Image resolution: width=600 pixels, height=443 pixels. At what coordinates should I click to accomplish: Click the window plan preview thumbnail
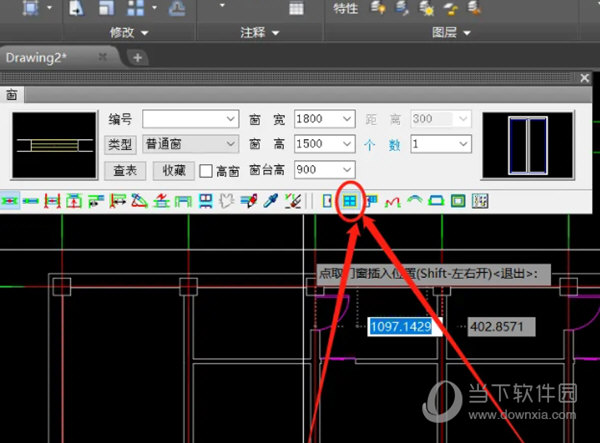[54, 145]
